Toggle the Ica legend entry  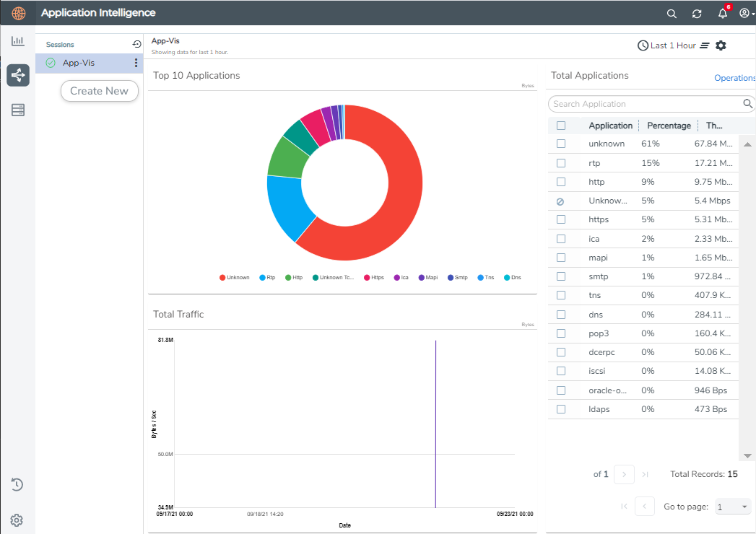click(x=401, y=278)
